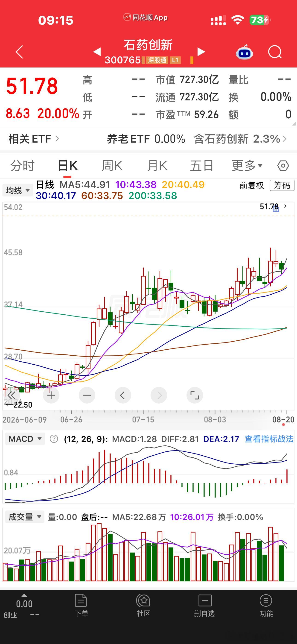Image resolution: width=297 pixels, height=644 pixels.
Task: Open the AI robot assistant
Action: 244,52
